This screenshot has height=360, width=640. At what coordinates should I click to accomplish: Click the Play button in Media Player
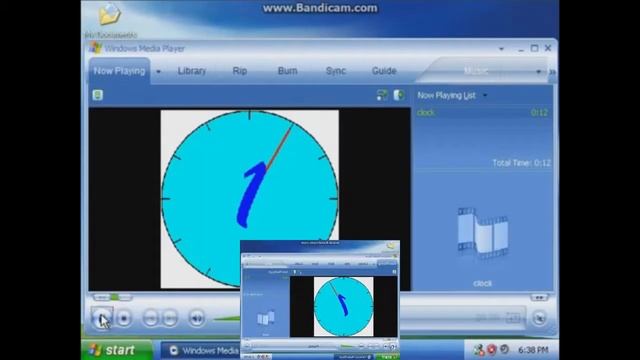tap(101, 317)
